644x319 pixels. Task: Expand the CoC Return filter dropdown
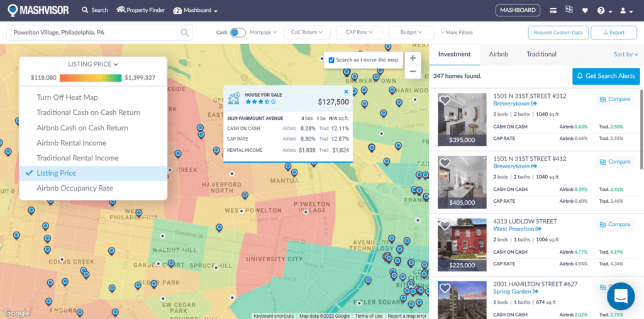click(x=306, y=32)
